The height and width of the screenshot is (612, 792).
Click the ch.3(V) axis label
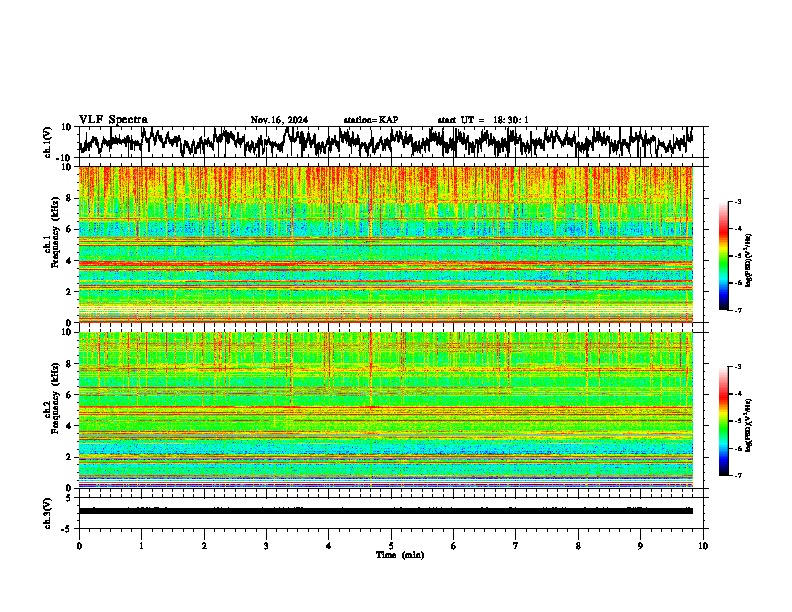pyautogui.click(x=48, y=513)
